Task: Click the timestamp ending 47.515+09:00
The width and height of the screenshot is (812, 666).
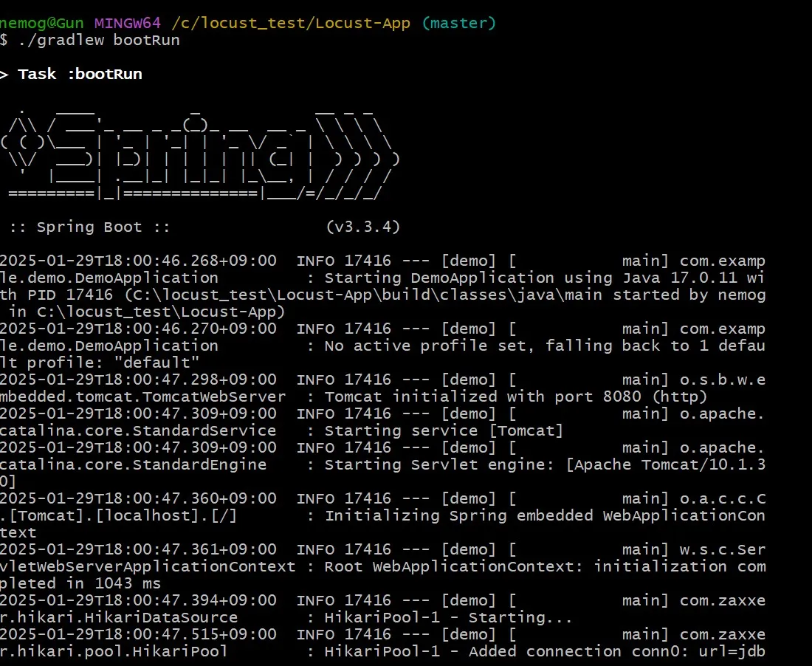Action: point(138,634)
